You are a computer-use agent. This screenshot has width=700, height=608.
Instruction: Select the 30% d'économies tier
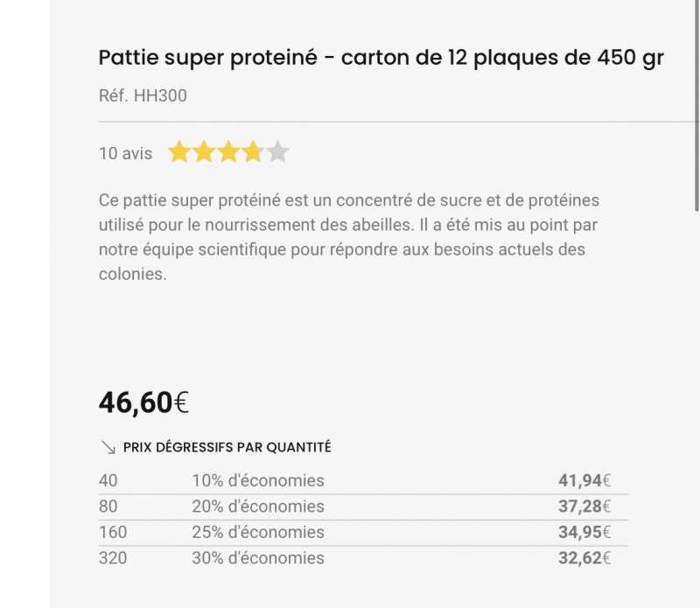(x=258, y=558)
